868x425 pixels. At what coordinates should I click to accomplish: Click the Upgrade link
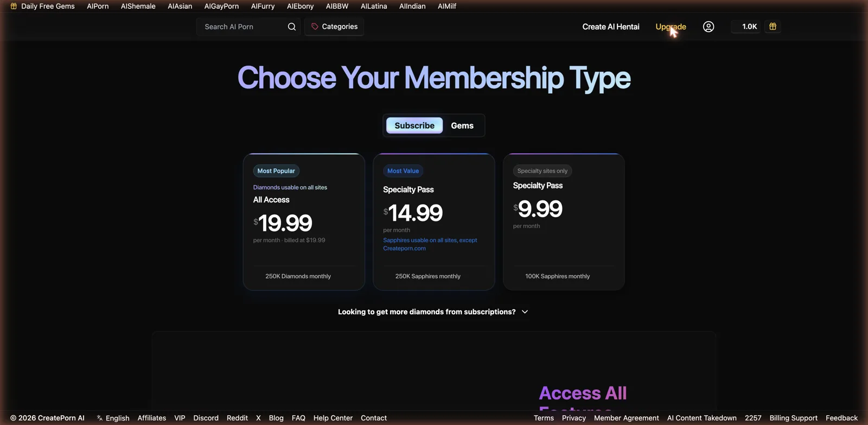click(671, 27)
